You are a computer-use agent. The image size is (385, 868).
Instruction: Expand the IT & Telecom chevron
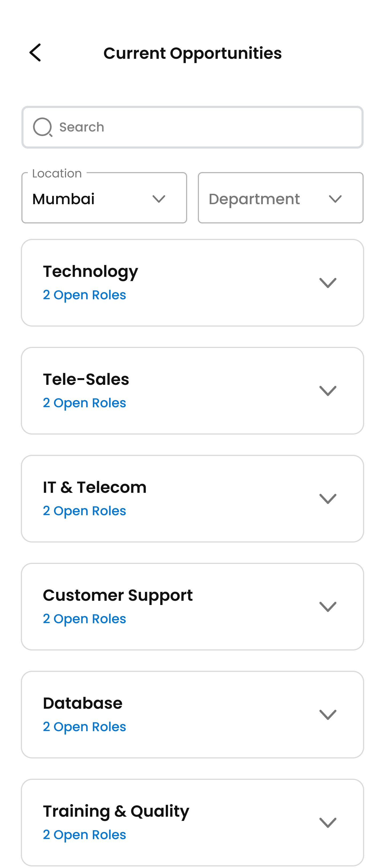[328, 499]
